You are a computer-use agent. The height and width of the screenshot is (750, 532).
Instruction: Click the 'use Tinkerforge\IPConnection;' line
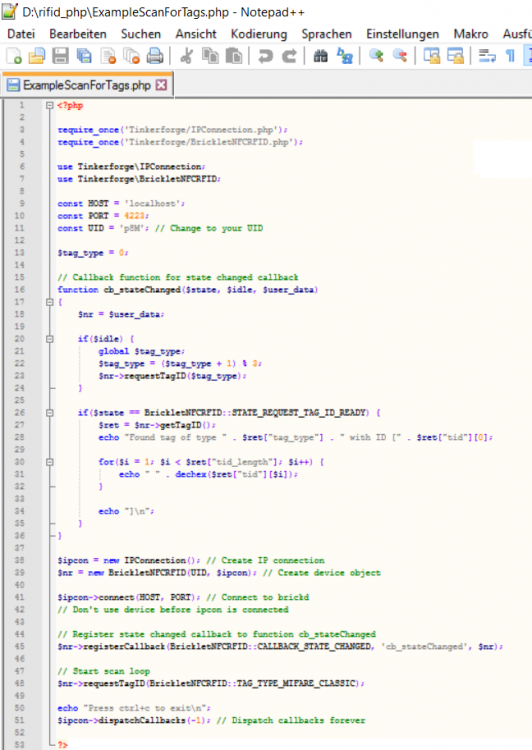(x=131, y=166)
